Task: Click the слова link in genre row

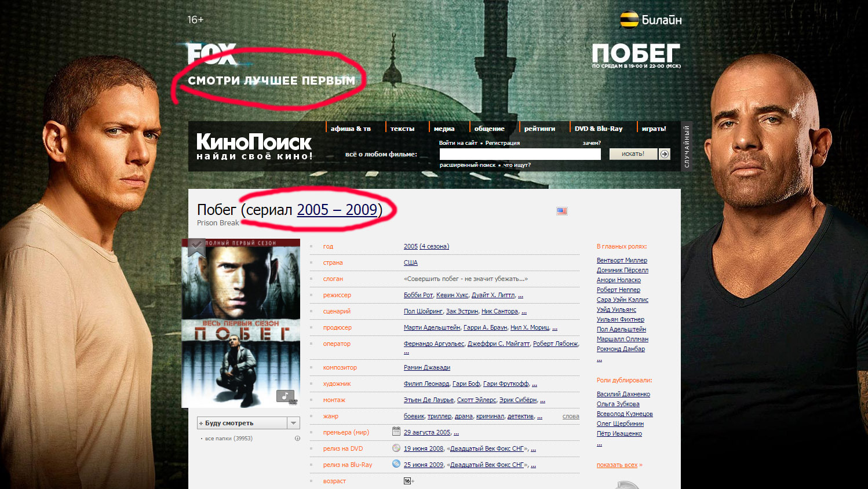Action: click(571, 417)
